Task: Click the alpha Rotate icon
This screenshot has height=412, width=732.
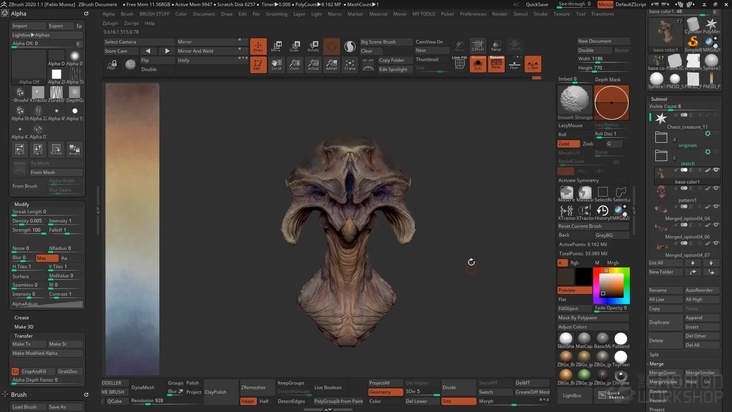Action: point(56,149)
